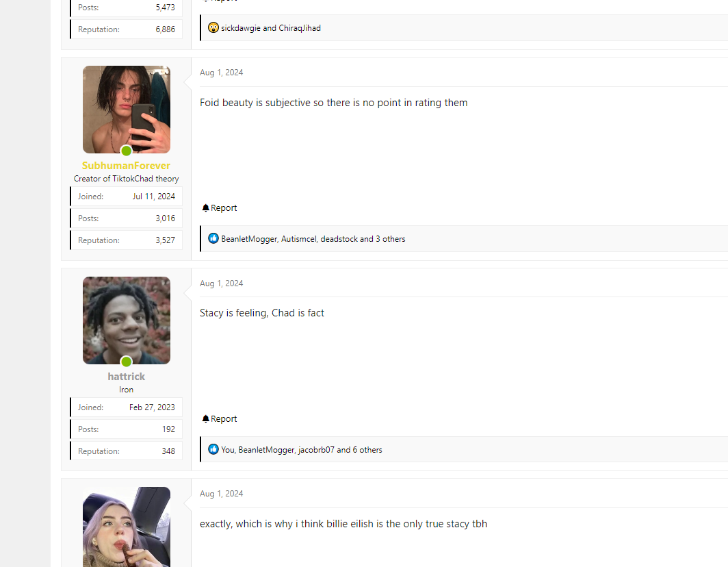Open the Aug 1, 2024 permalink on hattrick's post
Image resolution: width=728 pixels, height=567 pixels.
click(x=222, y=283)
